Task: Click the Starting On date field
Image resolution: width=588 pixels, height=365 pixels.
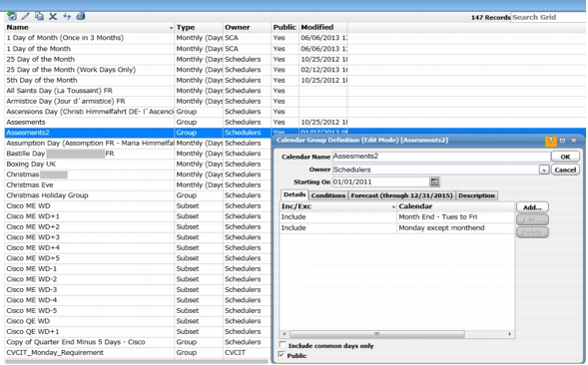Action: 380,182
